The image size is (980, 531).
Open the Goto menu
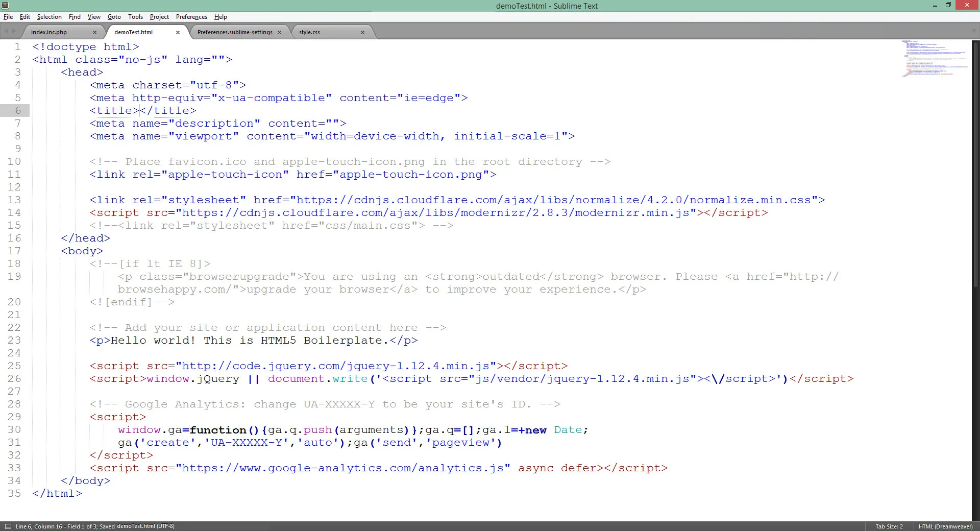114,17
